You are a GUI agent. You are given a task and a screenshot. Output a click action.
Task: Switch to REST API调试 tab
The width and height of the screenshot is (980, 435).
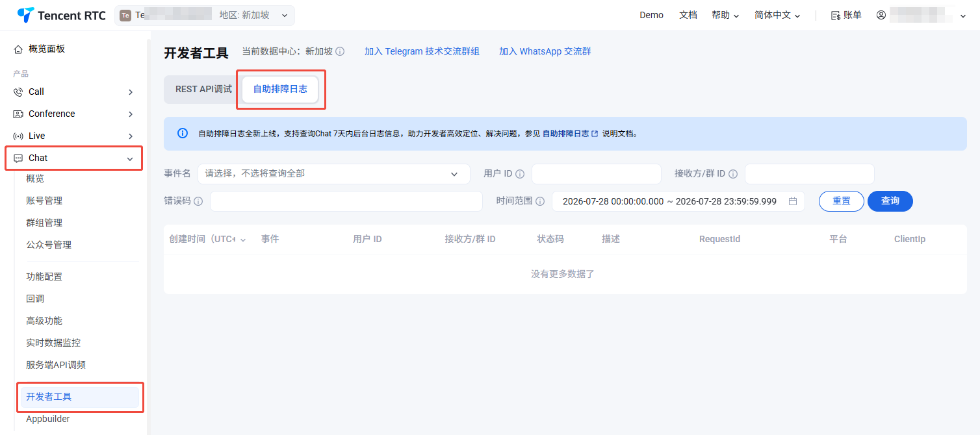tap(203, 89)
